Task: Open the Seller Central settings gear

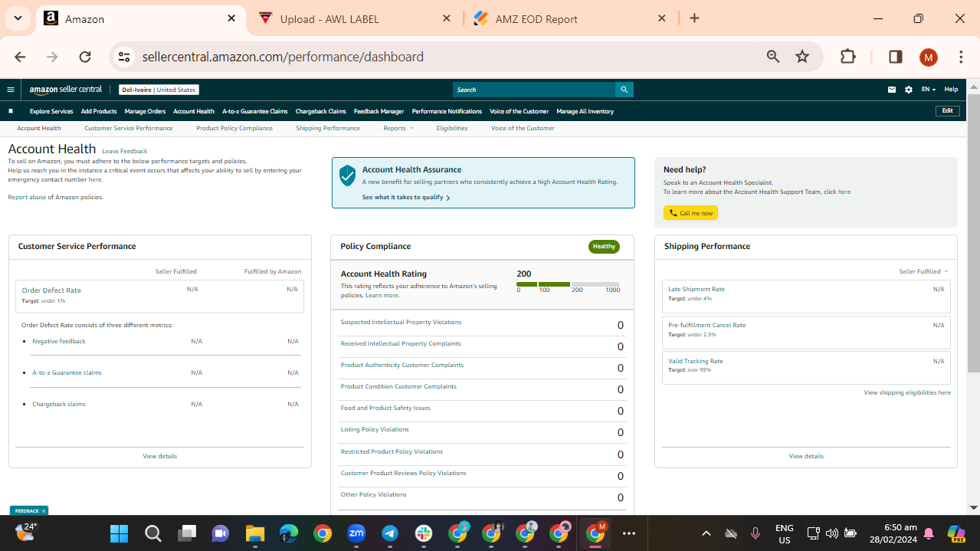Action: [x=909, y=90]
